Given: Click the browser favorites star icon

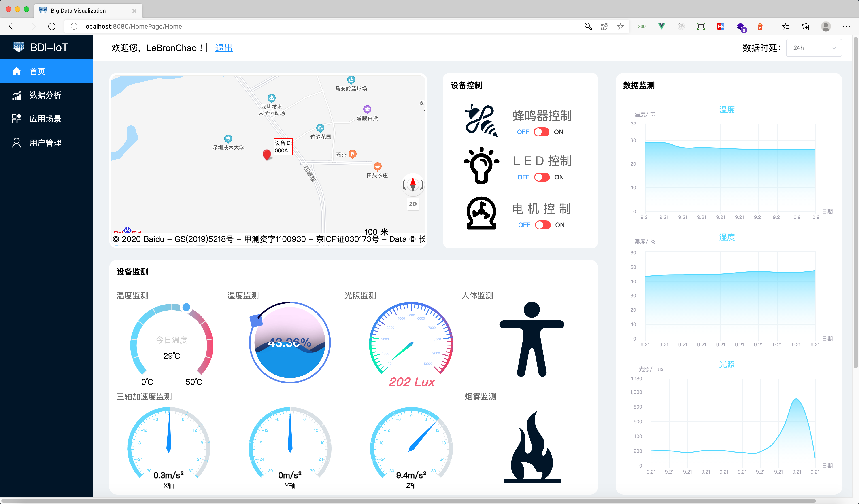Looking at the screenshot, I should point(621,27).
